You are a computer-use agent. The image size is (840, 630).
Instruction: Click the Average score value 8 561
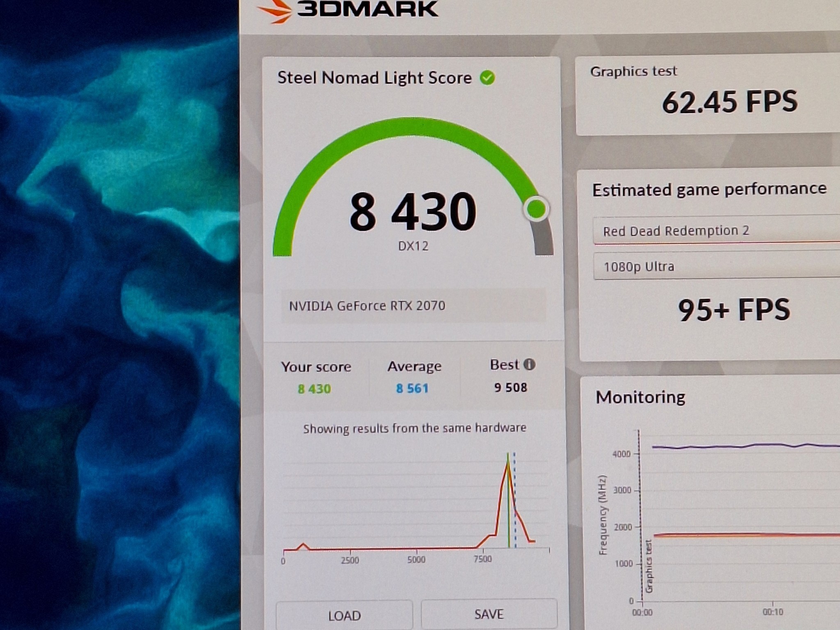tap(412, 388)
